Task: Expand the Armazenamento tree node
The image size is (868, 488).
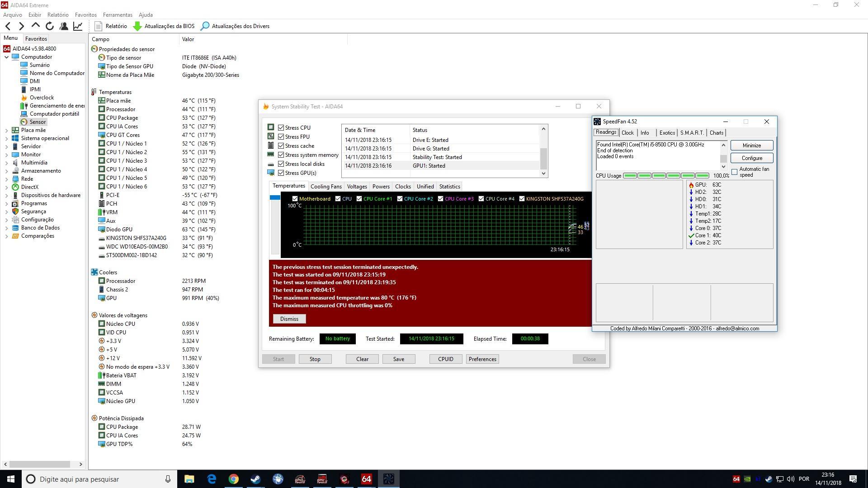Action: [6, 171]
